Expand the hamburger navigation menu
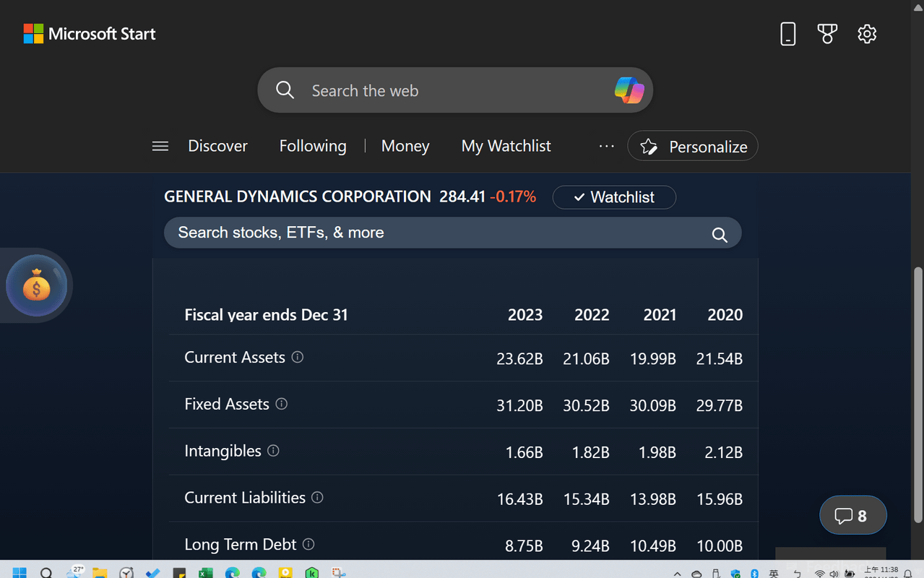This screenshot has height=578, width=924. pos(160,147)
